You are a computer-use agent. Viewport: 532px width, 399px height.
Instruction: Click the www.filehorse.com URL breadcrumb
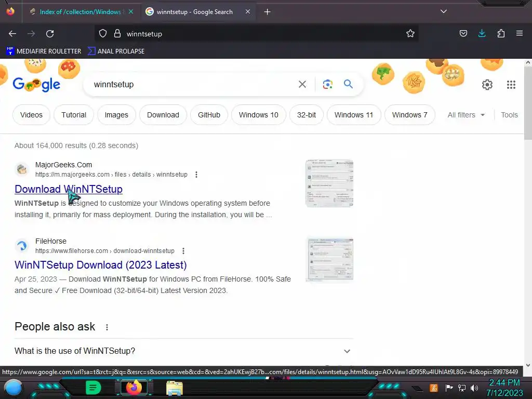[105, 251]
